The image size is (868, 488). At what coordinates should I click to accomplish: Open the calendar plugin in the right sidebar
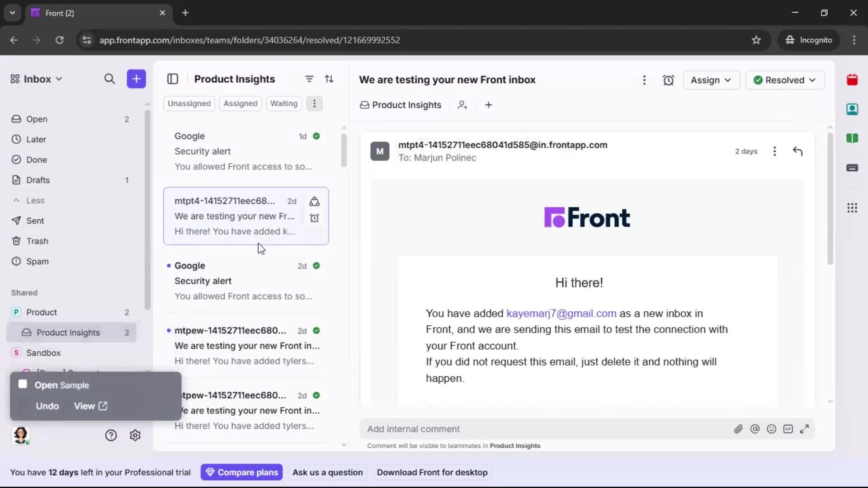pyautogui.click(x=853, y=80)
